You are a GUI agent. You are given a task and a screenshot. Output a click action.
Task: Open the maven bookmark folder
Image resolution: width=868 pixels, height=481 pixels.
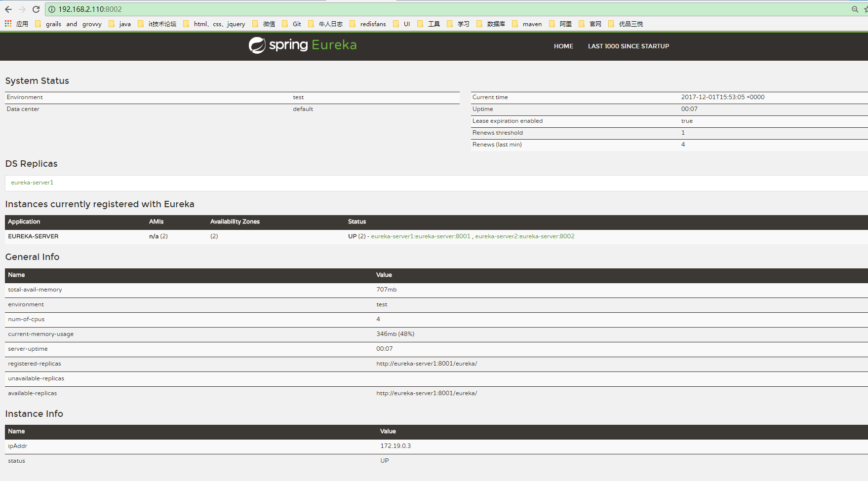pyautogui.click(x=527, y=24)
